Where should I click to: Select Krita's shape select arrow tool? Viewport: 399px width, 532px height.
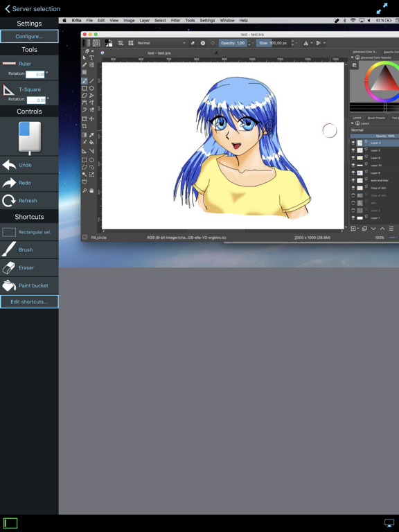84,57
